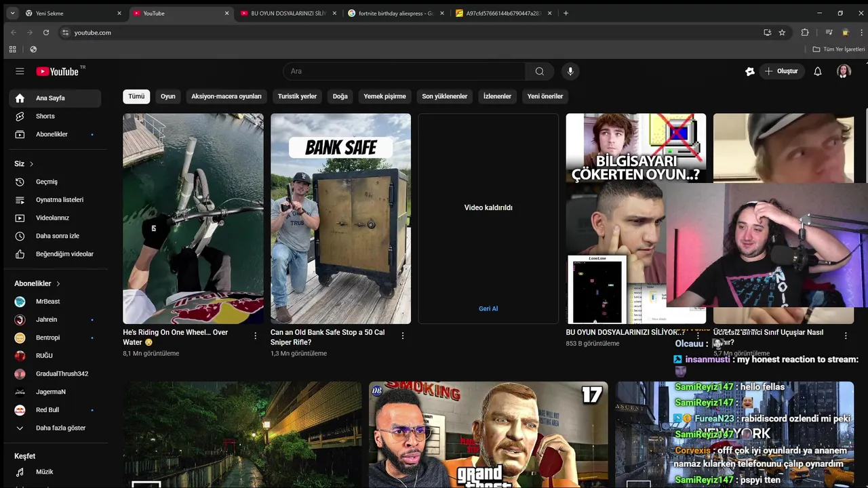868x488 pixels.
Task: Go to 'Ana Sayfa' in sidebar
Action: click(x=55, y=98)
